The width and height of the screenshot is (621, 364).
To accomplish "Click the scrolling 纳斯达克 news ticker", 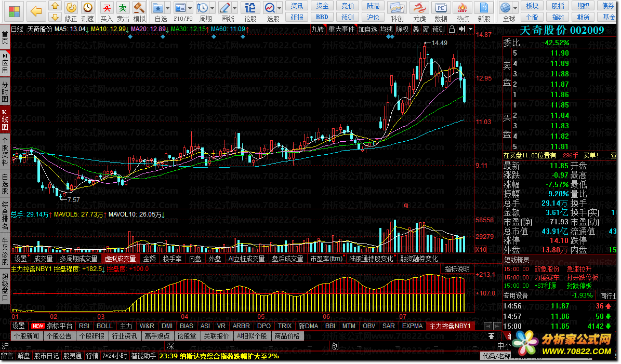I will (219, 356).
